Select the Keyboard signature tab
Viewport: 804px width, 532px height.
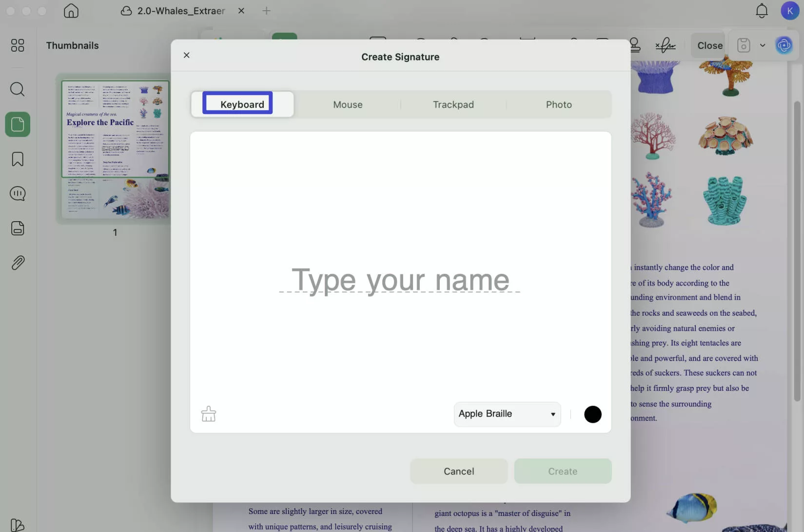click(x=242, y=104)
